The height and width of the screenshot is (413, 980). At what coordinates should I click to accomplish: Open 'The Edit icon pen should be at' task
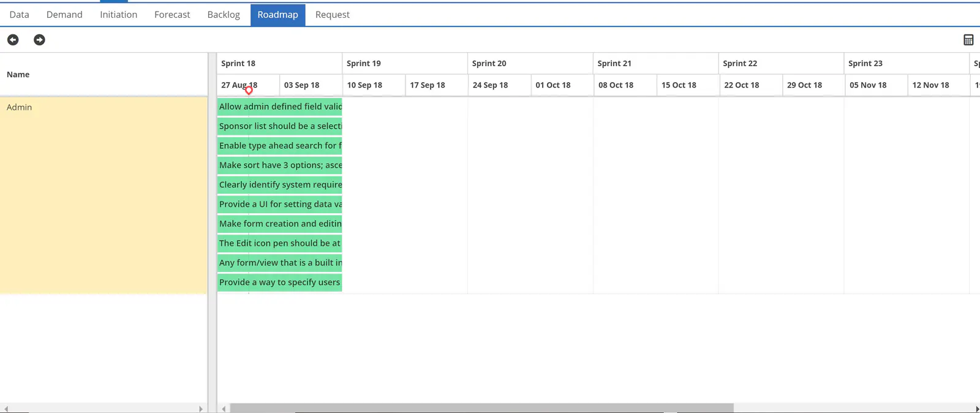click(280, 243)
